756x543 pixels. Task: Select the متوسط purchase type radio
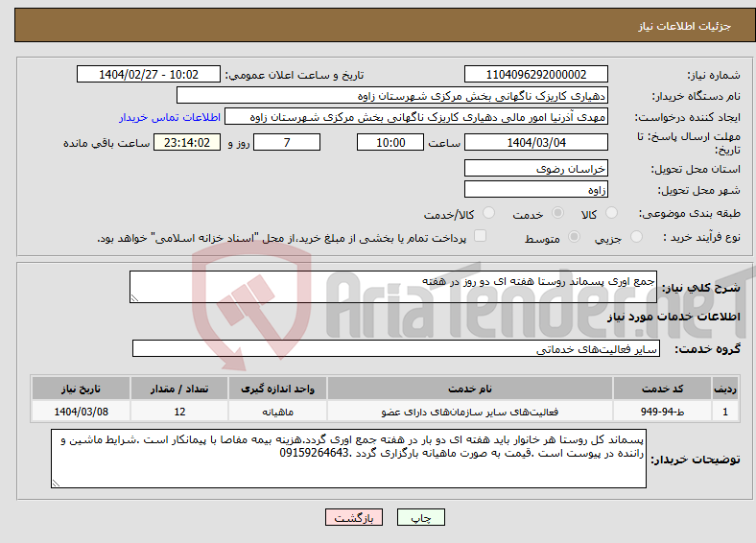(575, 237)
